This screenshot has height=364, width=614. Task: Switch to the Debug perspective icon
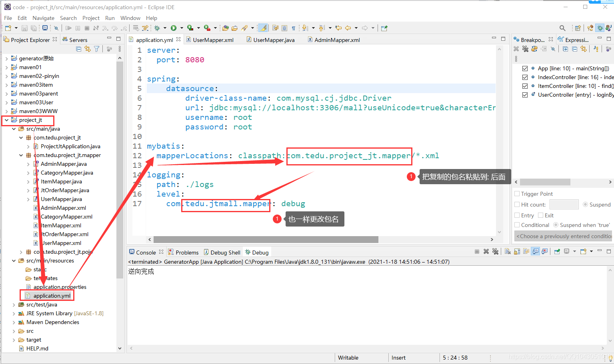[x=600, y=28]
